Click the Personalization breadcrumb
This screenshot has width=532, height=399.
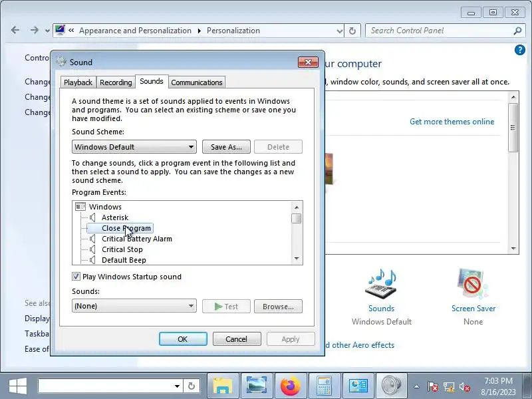(233, 31)
